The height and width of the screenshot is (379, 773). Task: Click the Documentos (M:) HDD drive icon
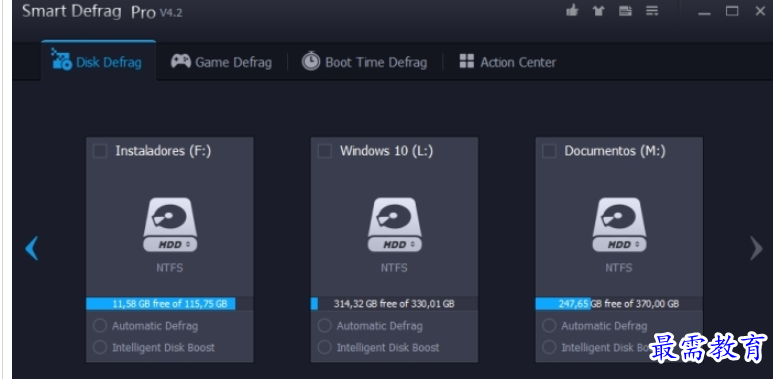[x=619, y=225]
